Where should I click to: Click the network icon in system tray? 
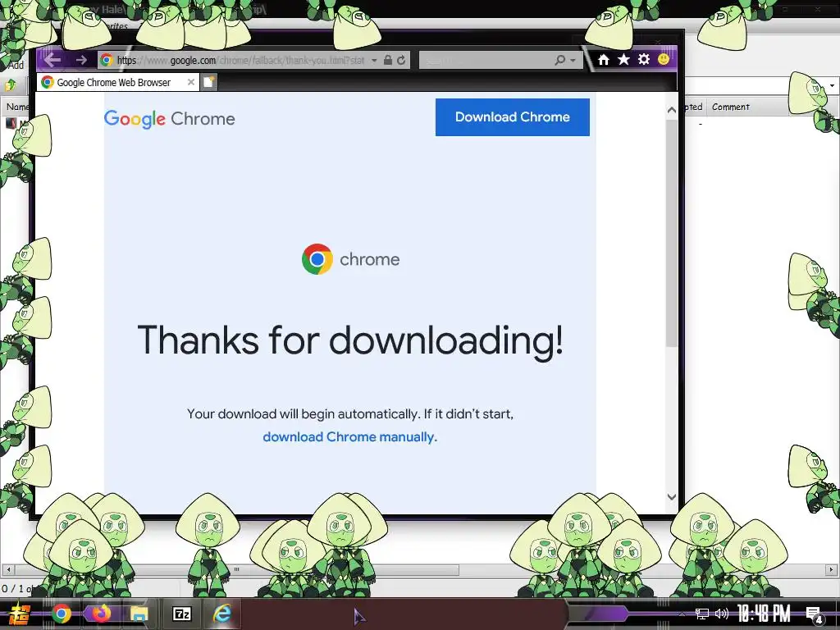(x=702, y=614)
